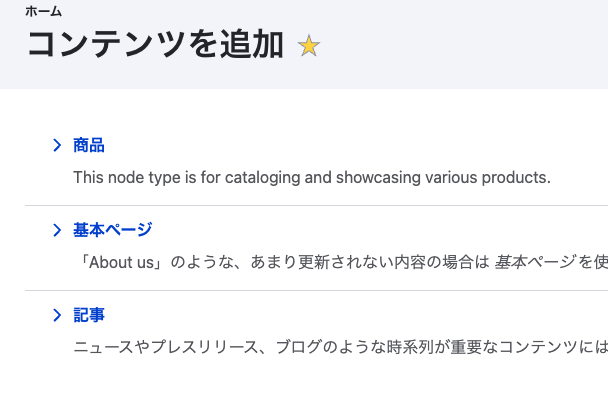Open the 商品 content type link
Image resolution: width=608 pixels, height=398 pixels.
point(89,145)
